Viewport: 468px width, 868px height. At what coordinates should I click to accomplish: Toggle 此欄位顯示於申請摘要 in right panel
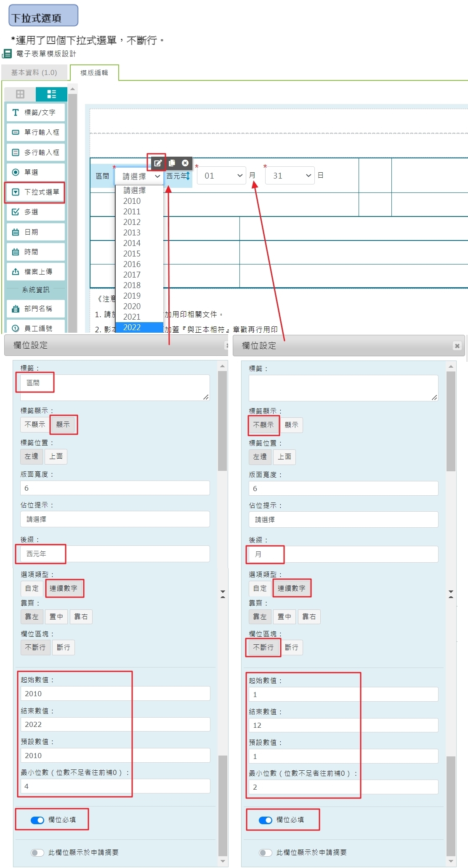(x=266, y=853)
